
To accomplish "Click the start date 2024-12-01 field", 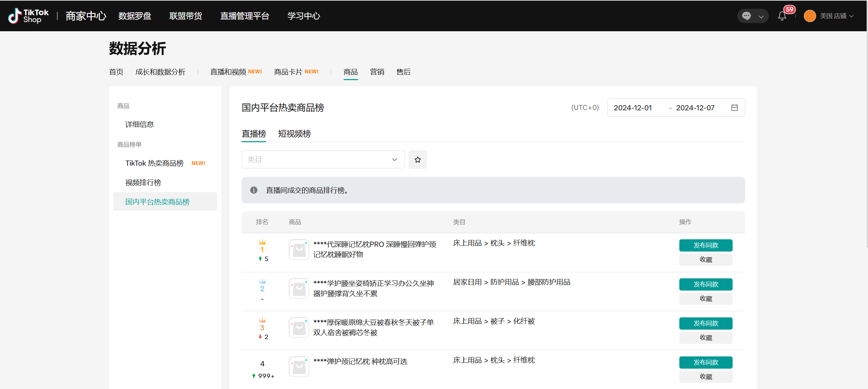I will click(633, 108).
